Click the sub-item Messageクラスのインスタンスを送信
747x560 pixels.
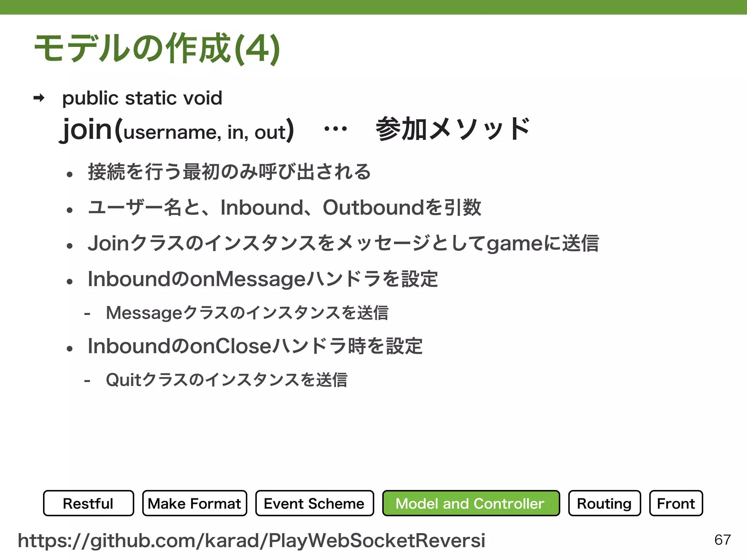247,313
